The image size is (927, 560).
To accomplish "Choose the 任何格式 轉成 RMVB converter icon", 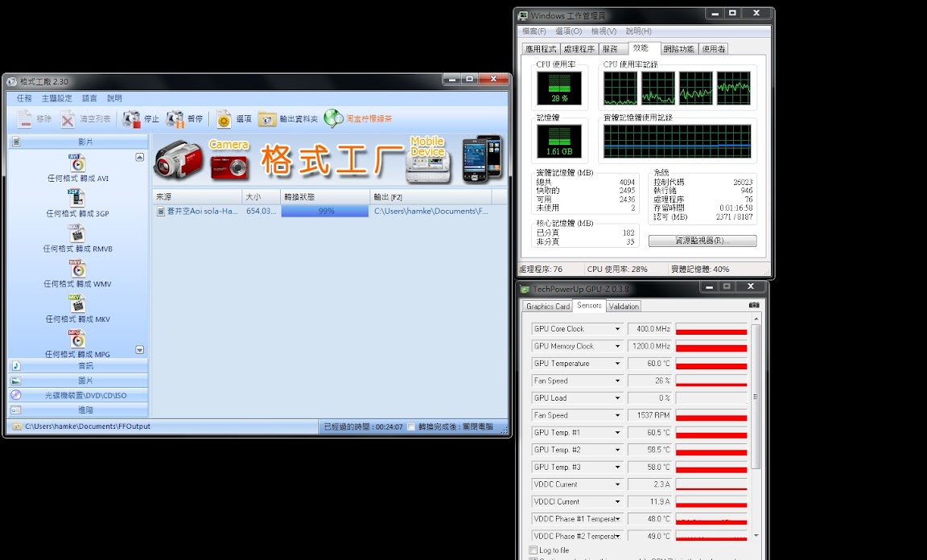I will point(77,233).
